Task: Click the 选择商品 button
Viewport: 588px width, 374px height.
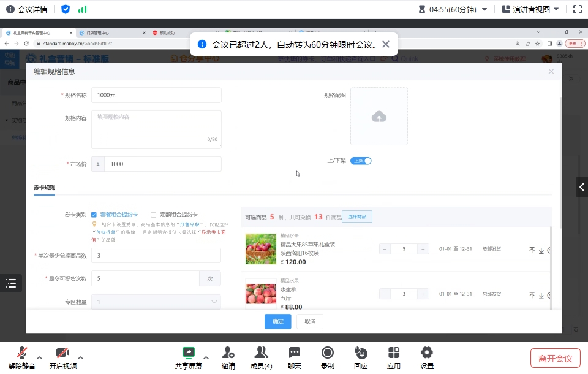Action: click(356, 216)
